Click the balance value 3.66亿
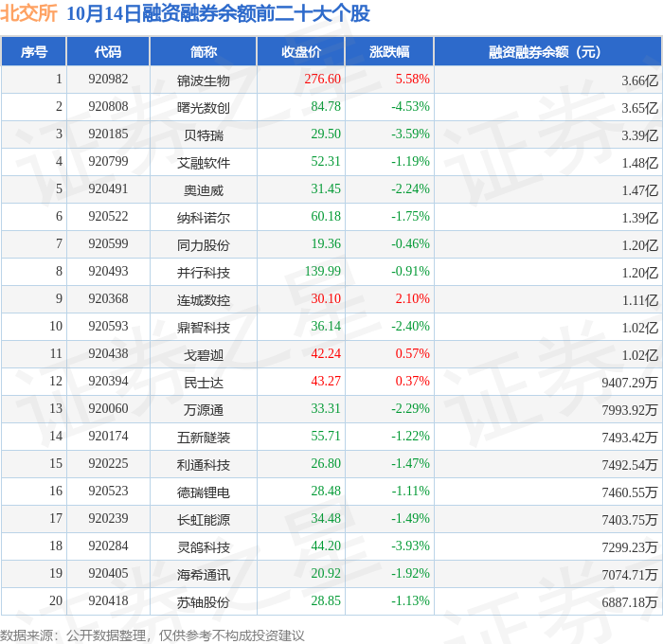The width and height of the screenshot is (663, 644). 639,80
